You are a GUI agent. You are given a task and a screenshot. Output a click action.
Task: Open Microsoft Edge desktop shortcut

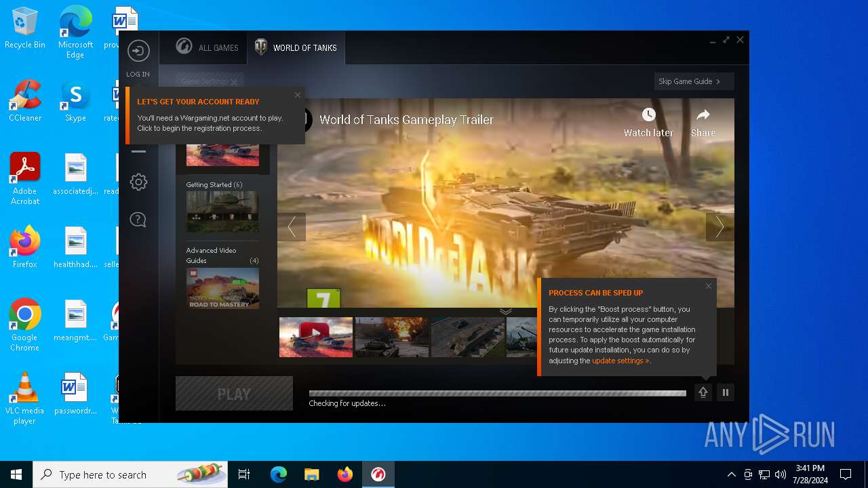point(75,33)
